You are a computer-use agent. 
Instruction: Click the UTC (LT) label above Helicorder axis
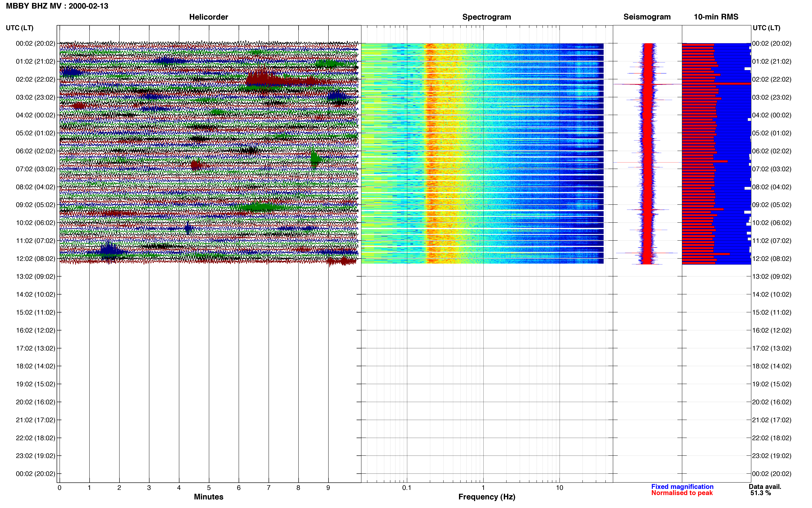[x=20, y=28]
